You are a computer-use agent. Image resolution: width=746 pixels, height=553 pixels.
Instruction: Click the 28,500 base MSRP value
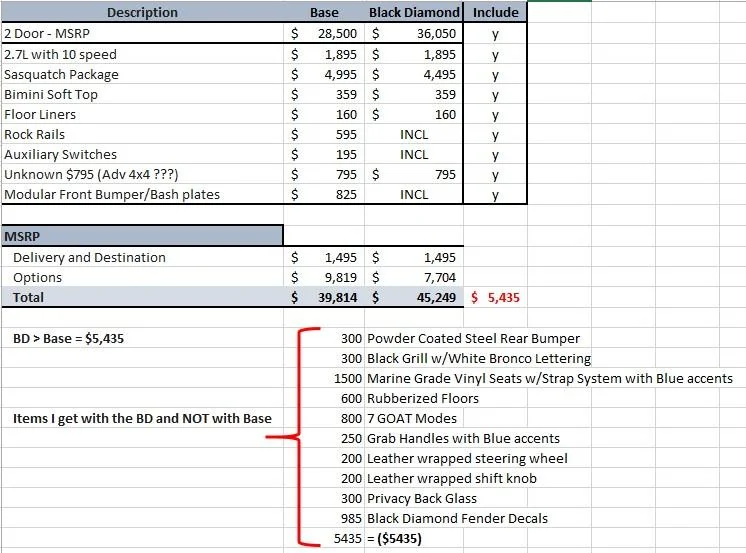tap(337, 33)
